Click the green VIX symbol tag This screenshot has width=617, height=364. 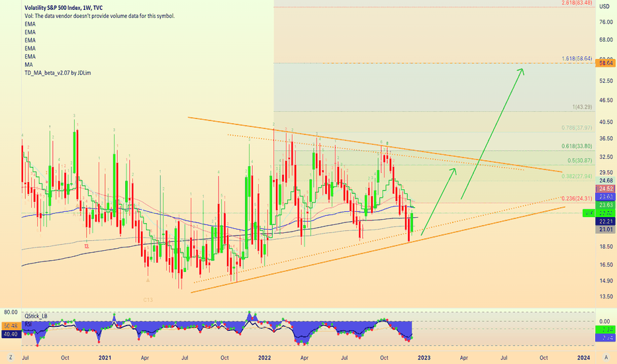[589, 213]
